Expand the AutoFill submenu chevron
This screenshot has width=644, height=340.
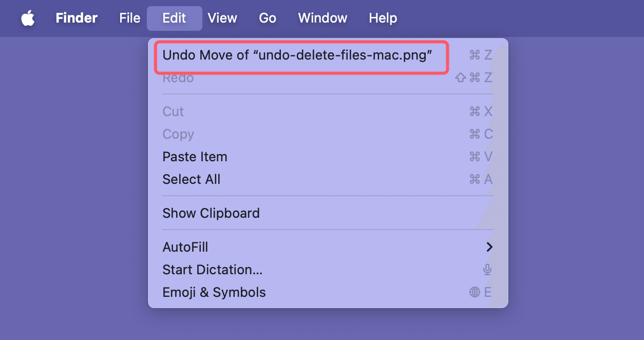[489, 247]
